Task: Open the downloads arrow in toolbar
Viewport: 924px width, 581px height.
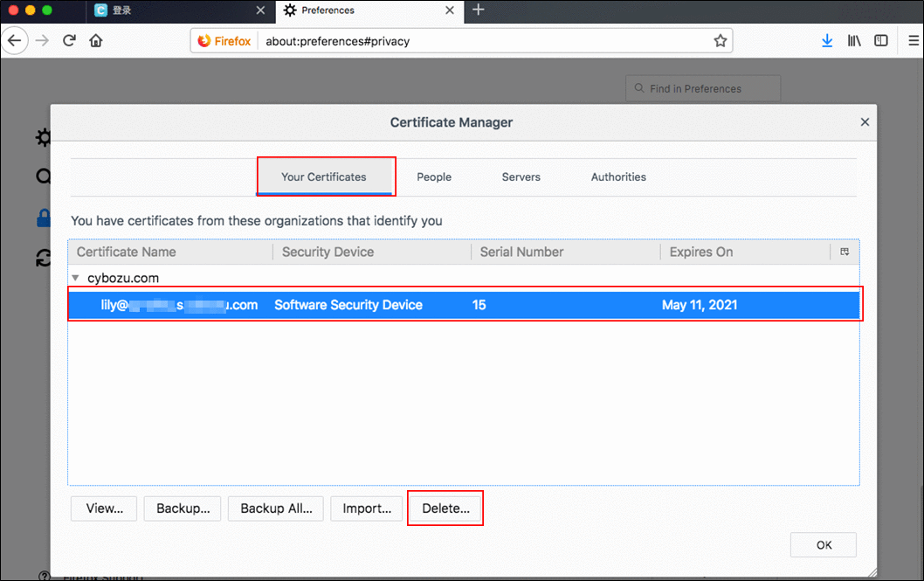Action: coord(827,41)
